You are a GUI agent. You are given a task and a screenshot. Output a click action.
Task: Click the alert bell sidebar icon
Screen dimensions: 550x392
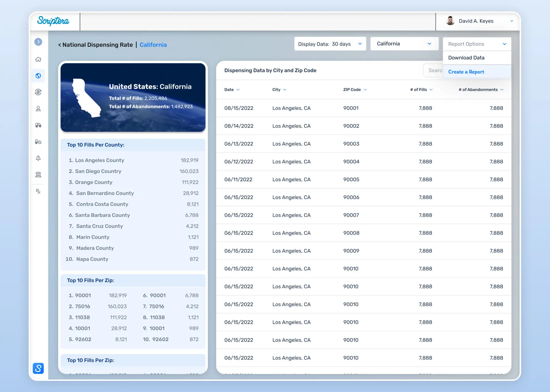[38, 158]
